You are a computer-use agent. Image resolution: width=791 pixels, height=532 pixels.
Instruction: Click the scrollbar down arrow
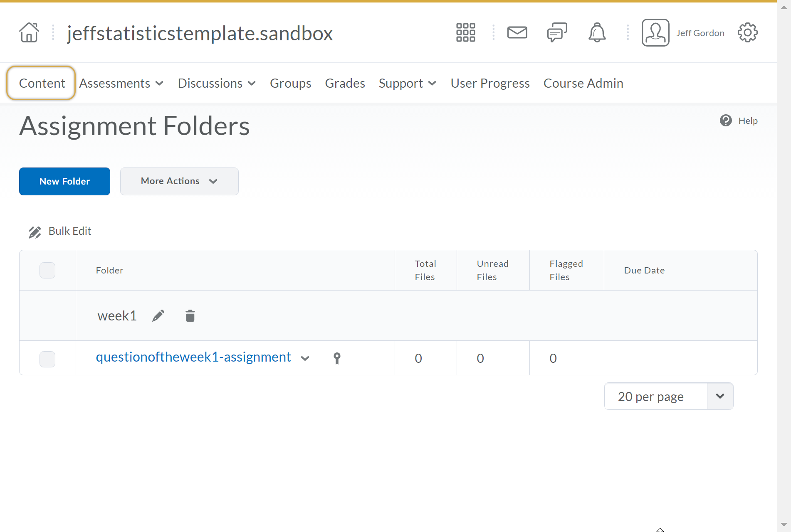(x=784, y=525)
